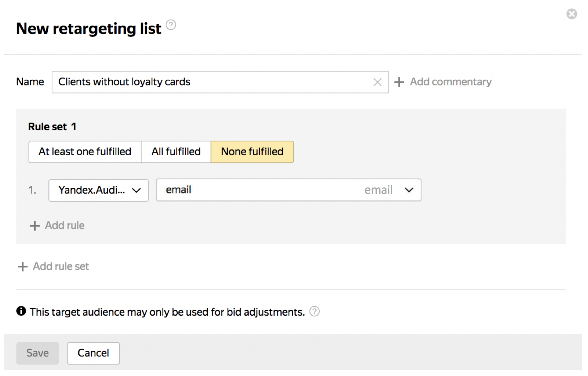Open the Yandex.Audi... source dropdown
588x376 pixels.
pos(99,190)
